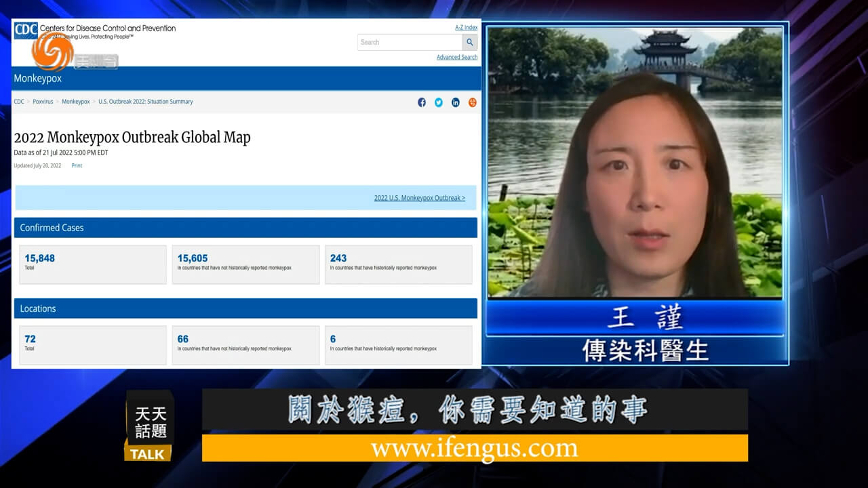Click the search magnifier button
This screenshot has height=488, width=868.
pyautogui.click(x=469, y=42)
